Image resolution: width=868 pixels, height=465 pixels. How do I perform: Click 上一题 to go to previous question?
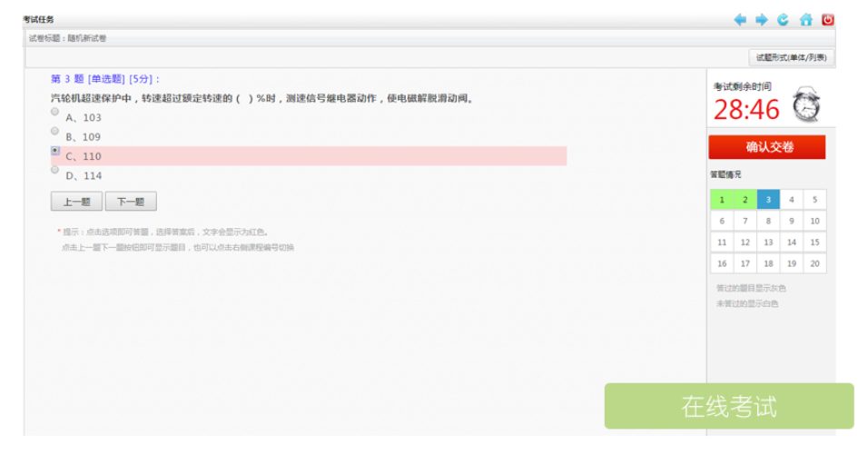(x=76, y=202)
